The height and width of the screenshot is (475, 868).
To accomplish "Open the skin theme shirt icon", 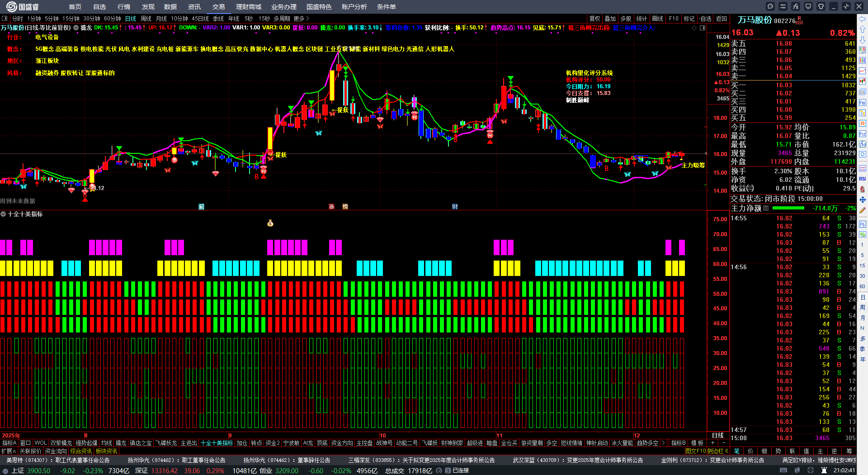I will [821, 6].
